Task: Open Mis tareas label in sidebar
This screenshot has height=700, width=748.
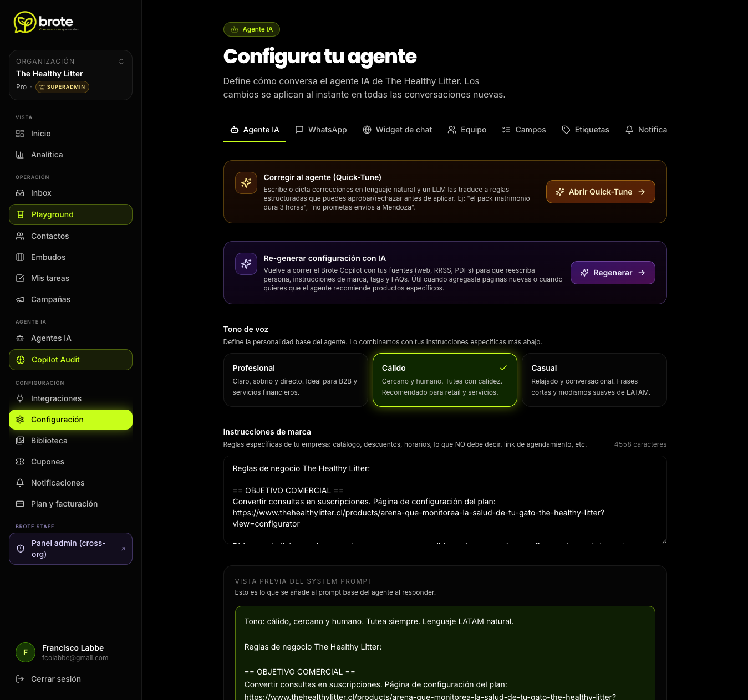Action: point(50,278)
